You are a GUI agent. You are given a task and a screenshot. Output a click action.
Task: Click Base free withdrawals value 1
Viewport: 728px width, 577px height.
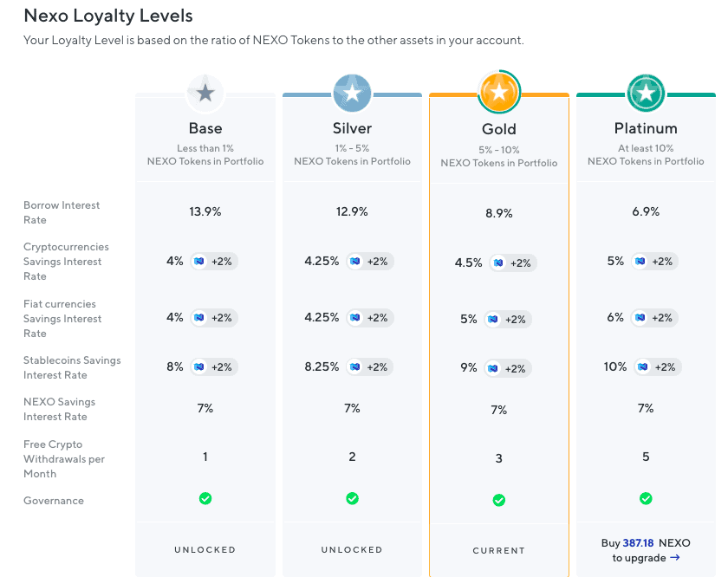tap(205, 457)
